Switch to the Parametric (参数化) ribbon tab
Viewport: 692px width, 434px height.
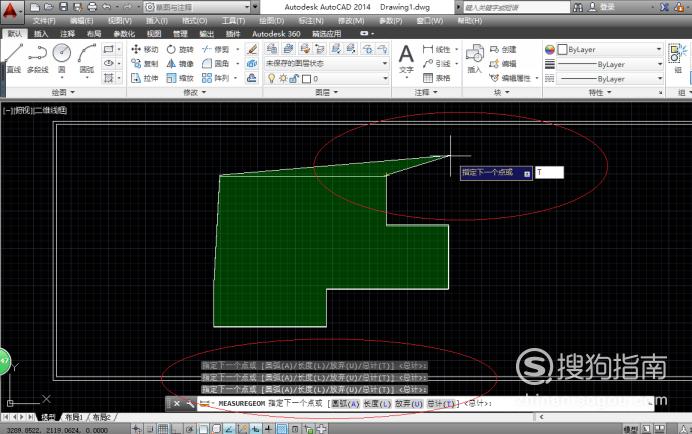124,34
